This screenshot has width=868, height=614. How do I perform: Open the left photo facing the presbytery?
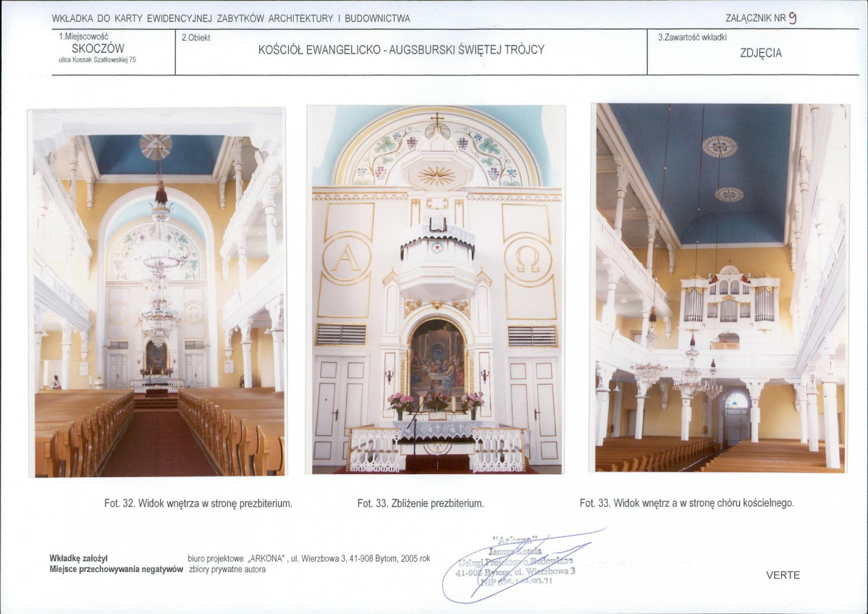[156, 292]
